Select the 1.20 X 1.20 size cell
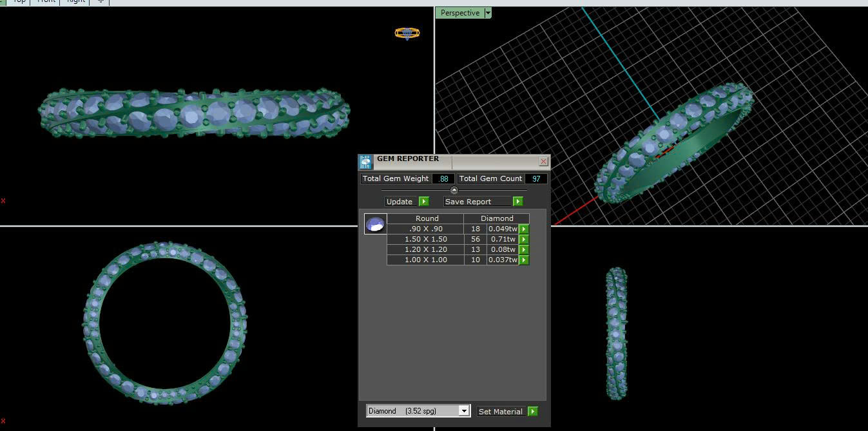The width and height of the screenshot is (868, 431). (425, 249)
